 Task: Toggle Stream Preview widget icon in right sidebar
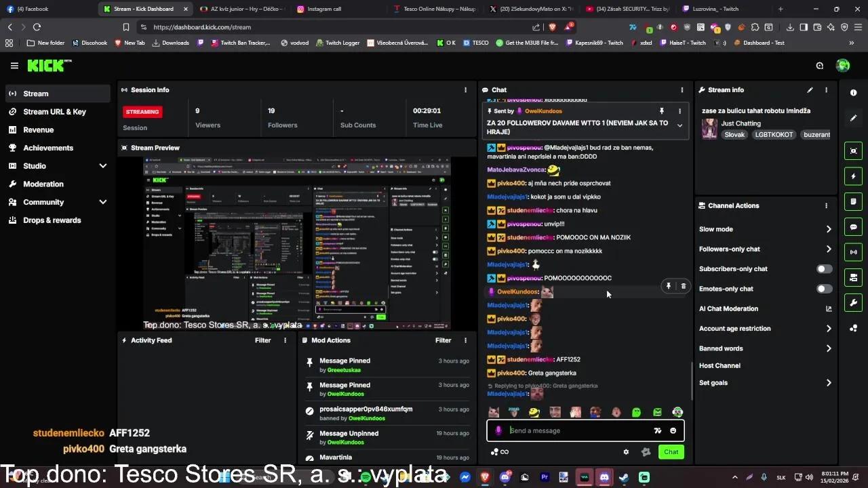tap(854, 151)
